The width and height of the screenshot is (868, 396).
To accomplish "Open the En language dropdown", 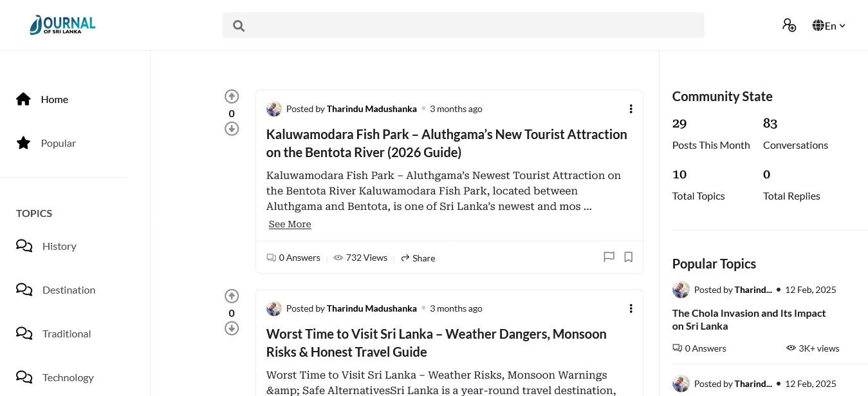I will pos(829,26).
